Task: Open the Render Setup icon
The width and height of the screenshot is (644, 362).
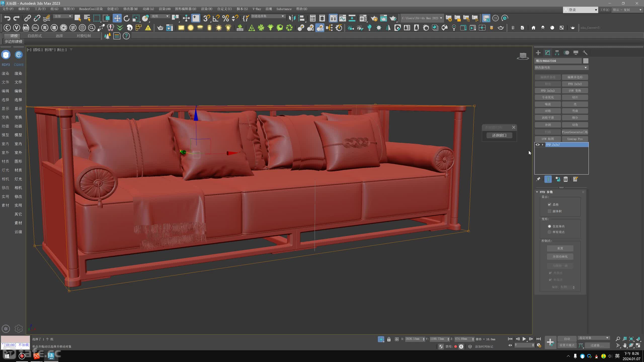Action: click(374, 18)
